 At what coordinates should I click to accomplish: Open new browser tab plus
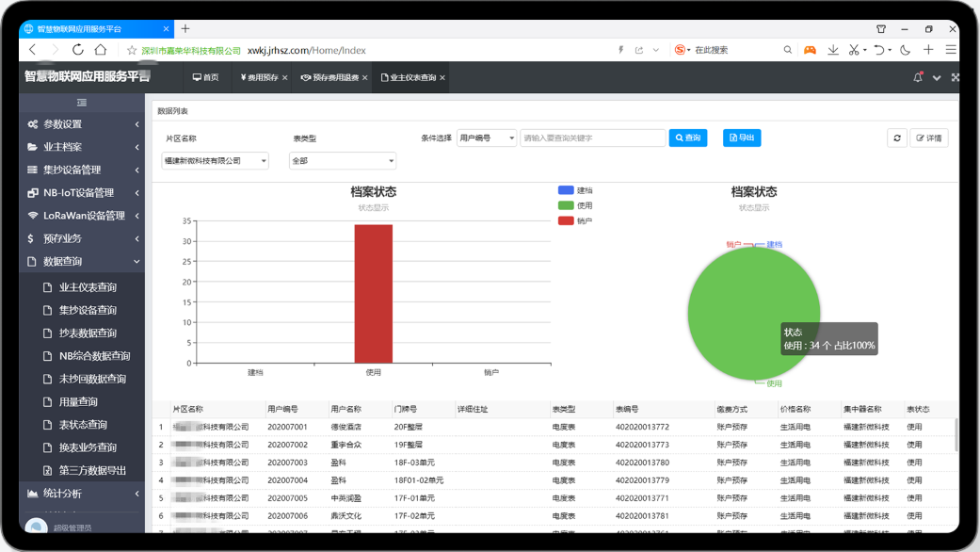pyautogui.click(x=185, y=28)
